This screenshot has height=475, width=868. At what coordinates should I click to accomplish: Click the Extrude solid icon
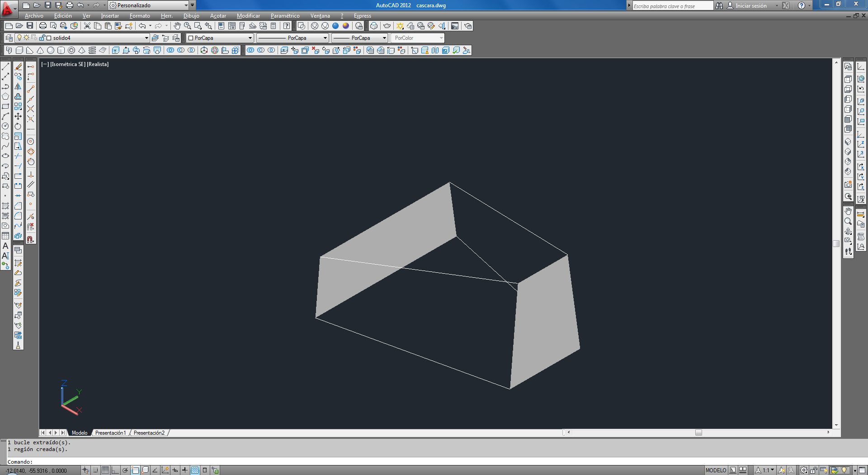tap(116, 50)
